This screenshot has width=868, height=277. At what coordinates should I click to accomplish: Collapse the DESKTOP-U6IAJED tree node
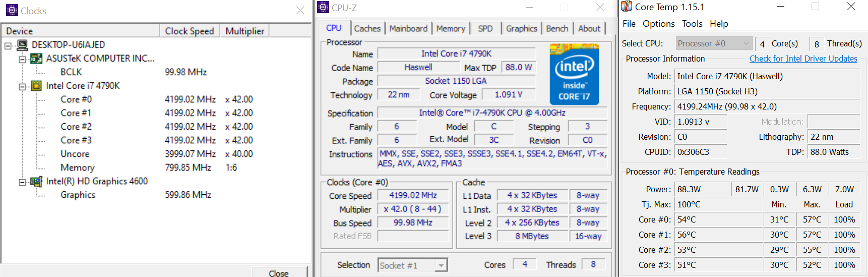pos(8,46)
